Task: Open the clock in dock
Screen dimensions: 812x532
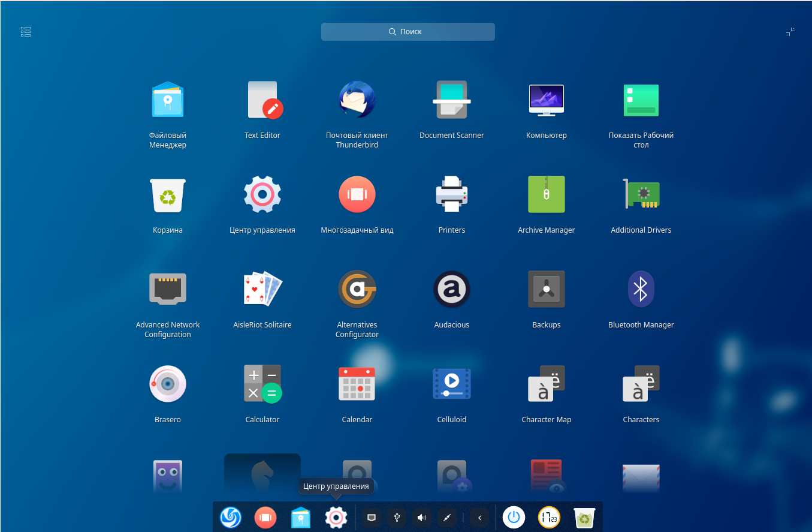Action: [x=549, y=517]
